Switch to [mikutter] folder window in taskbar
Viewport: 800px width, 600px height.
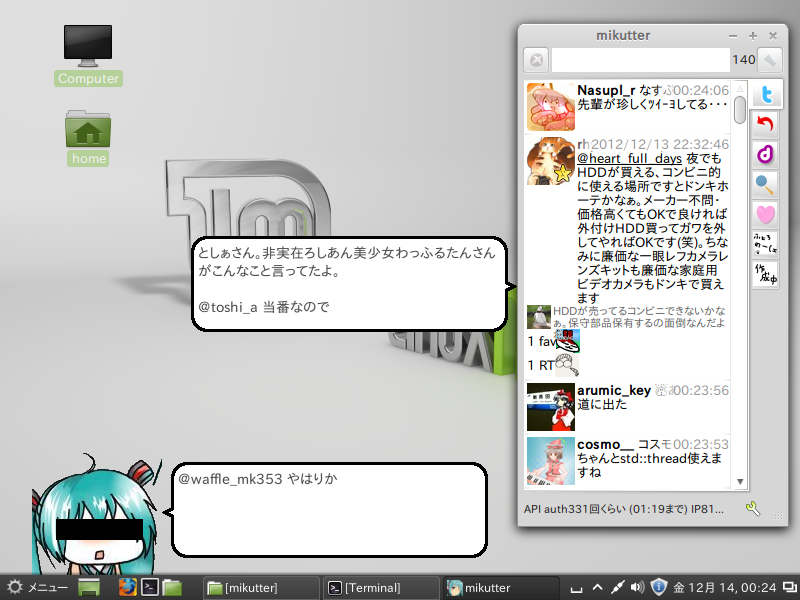(x=261, y=588)
